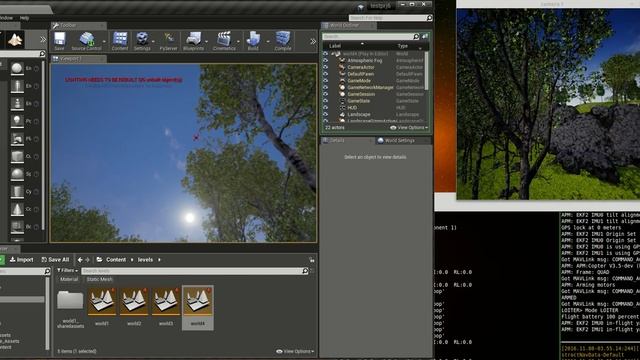Toggle visibility of GameMode actor

[x=326, y=80]
